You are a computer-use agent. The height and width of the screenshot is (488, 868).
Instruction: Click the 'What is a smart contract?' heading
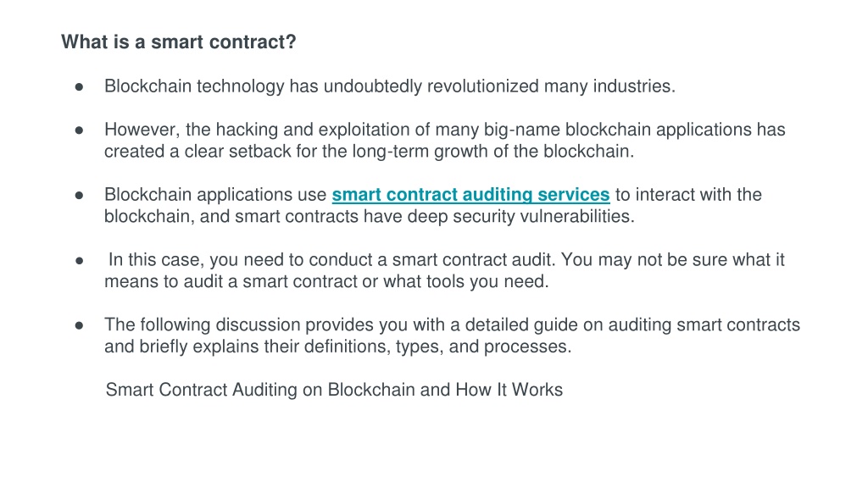(x=179, y=42)
